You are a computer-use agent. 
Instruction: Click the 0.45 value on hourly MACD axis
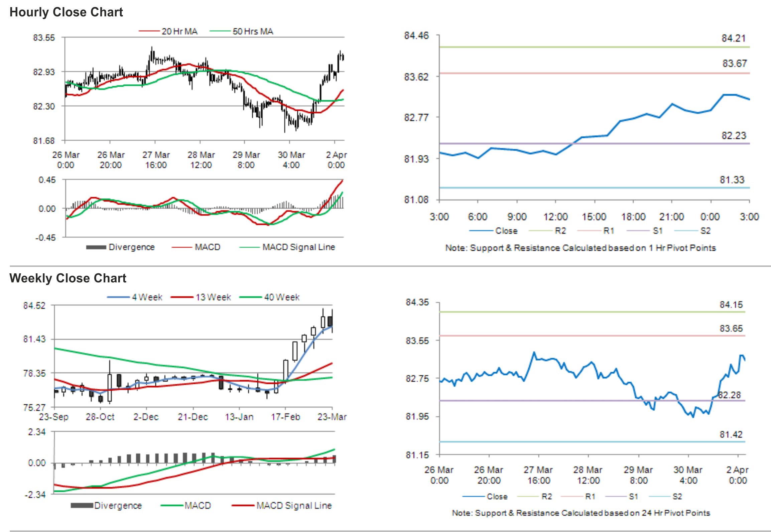(47, 180)
